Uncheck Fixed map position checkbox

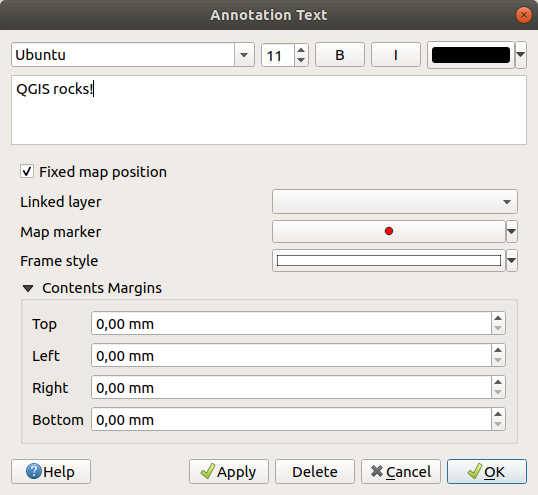pos(27,171)
